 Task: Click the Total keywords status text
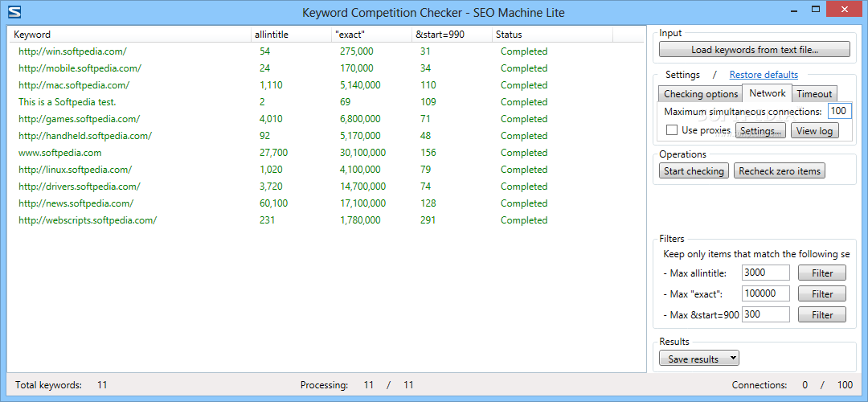[48, 385]
